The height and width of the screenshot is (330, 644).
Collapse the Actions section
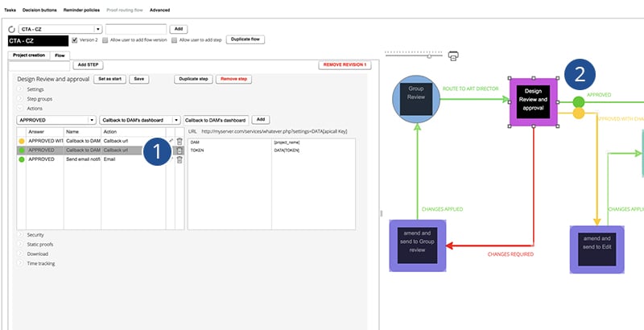tap(20, 109)
